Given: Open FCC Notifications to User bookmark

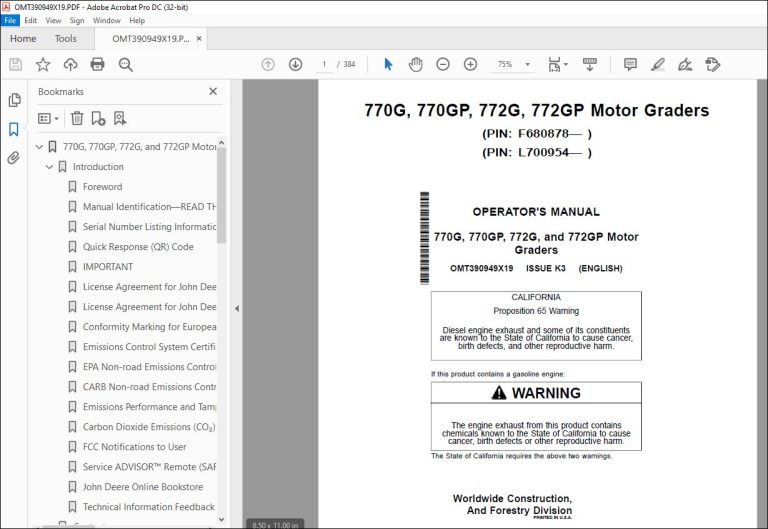Looking at the screenshot, I should (135, 447).
